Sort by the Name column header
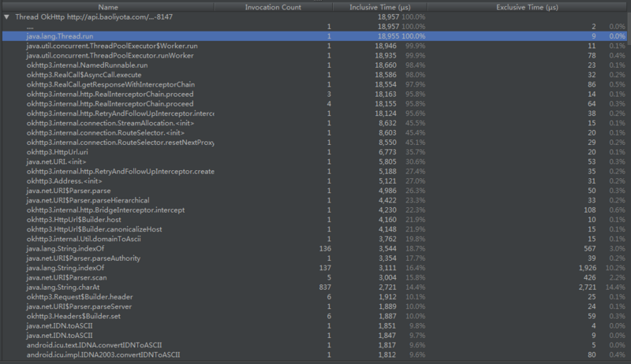Viewport: 631px width, 364px height. (x=108, y=7)
